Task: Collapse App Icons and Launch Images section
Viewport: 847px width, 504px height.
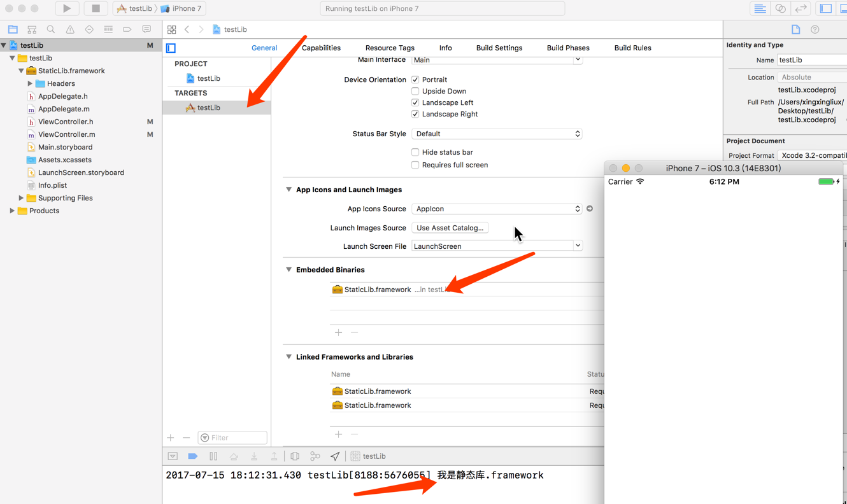Action: [x=289, y=190]
